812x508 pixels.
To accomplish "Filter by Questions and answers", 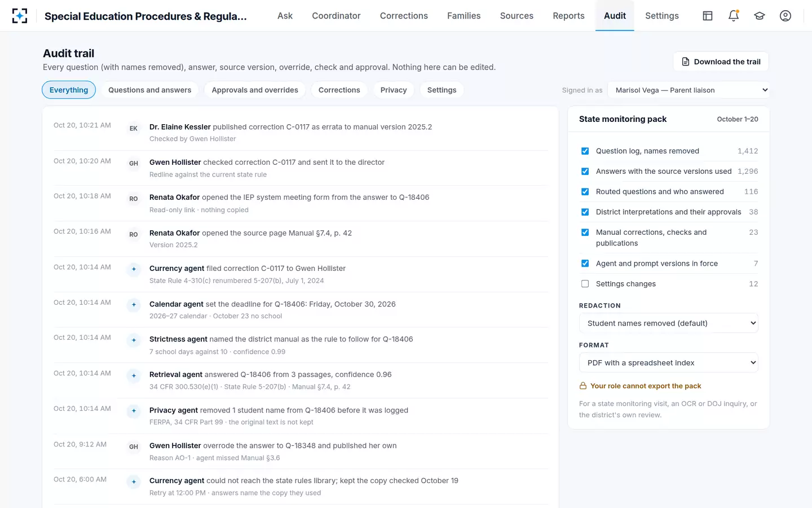I will point(149,90).
